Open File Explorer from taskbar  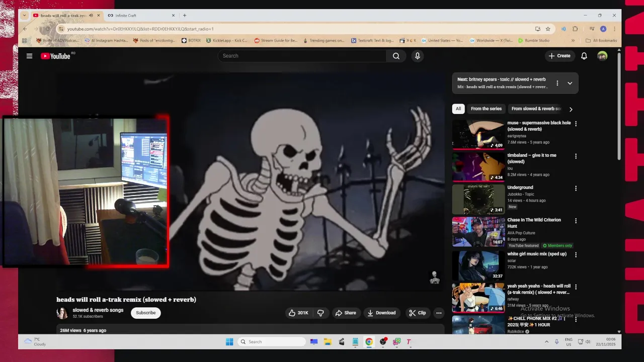tap(328, 342)
